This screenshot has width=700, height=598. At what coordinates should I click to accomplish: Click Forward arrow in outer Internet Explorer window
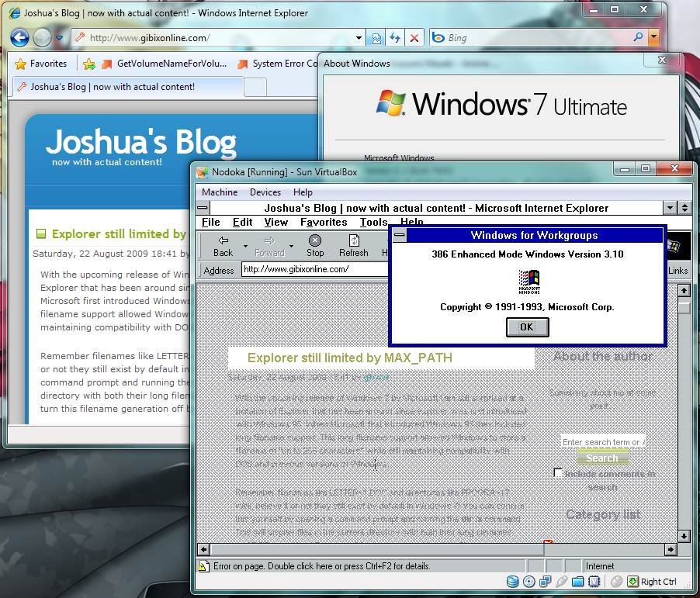coord(43,38)
